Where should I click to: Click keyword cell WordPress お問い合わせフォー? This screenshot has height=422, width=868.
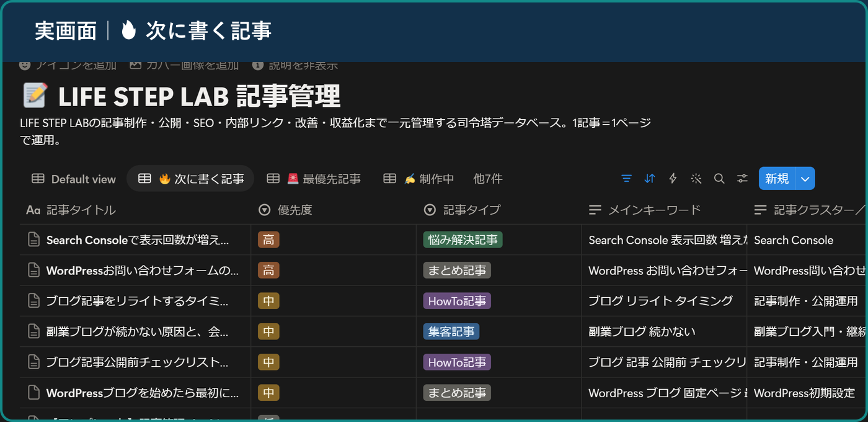pos(667,271)
